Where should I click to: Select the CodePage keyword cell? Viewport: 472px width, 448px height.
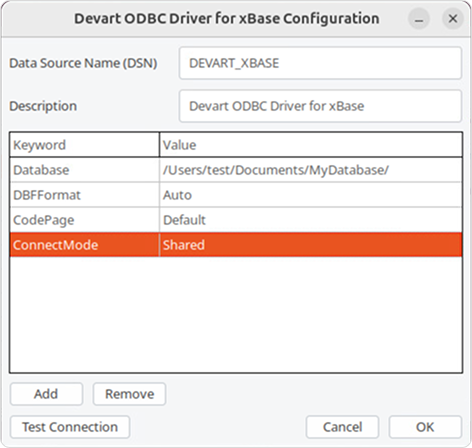(85, 220)
